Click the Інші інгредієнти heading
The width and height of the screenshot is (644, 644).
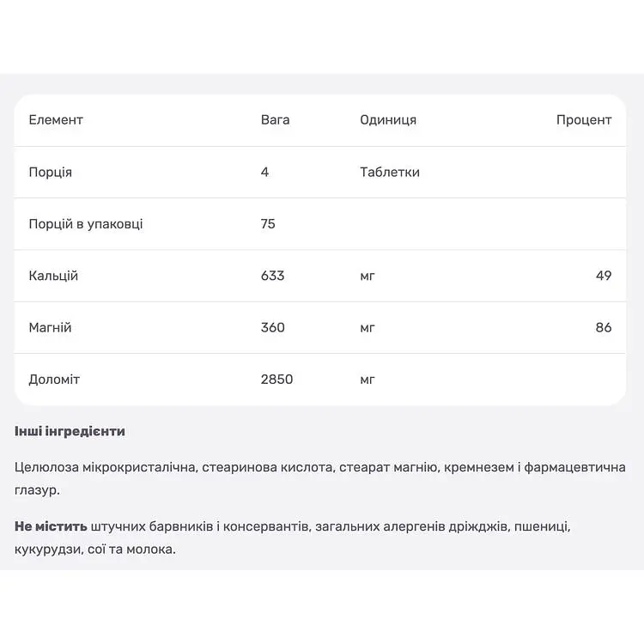pos(70,431)
